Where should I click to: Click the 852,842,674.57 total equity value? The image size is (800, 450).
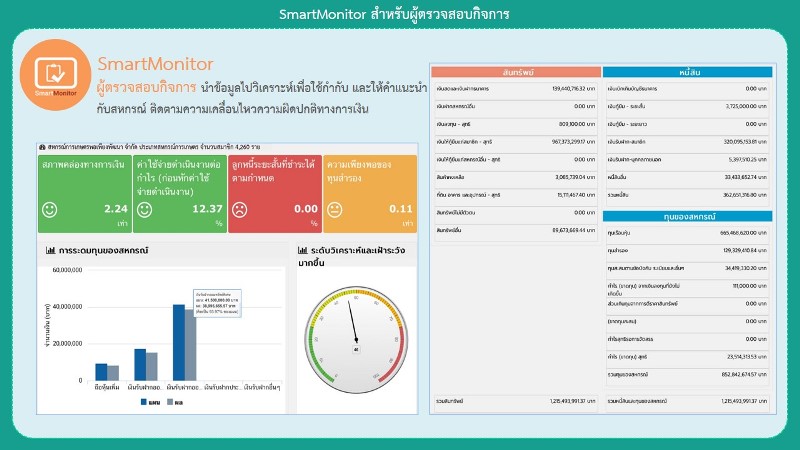click(744, 374)
